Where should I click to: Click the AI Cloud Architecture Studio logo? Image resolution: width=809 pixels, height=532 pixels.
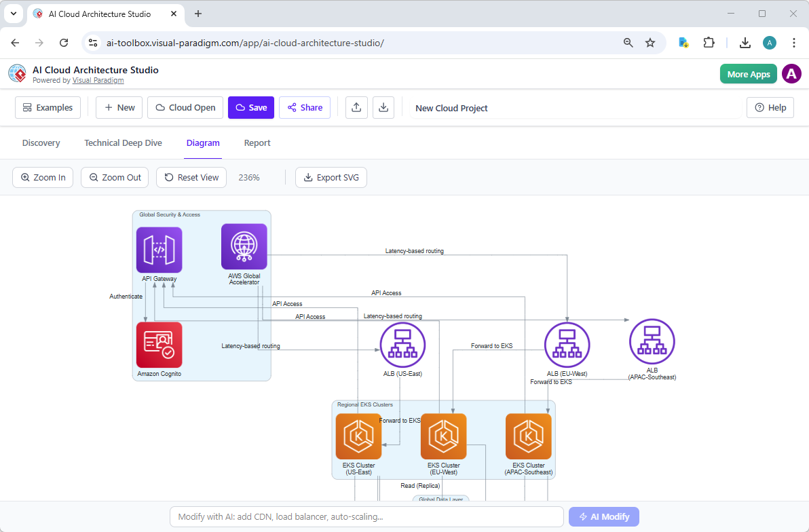17,73
